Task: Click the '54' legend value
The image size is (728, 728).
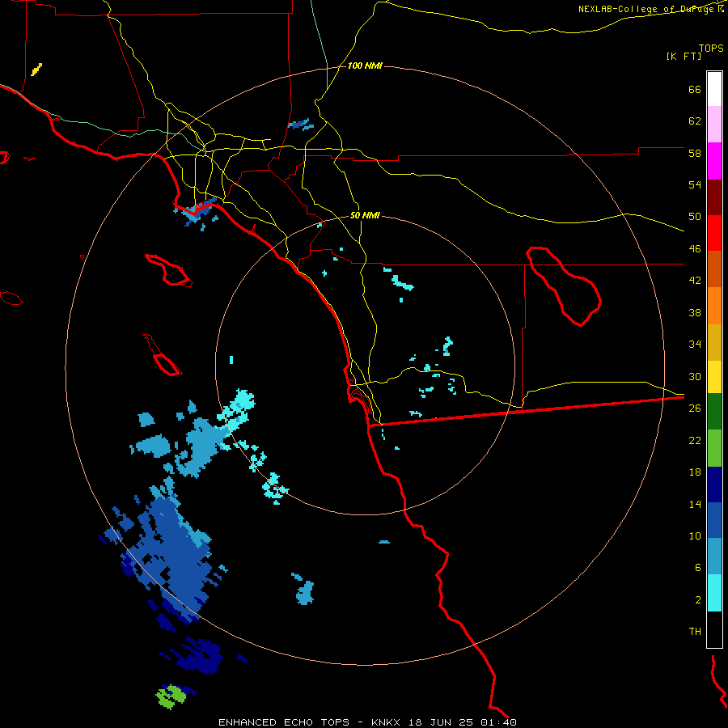Action: [695, 184]
